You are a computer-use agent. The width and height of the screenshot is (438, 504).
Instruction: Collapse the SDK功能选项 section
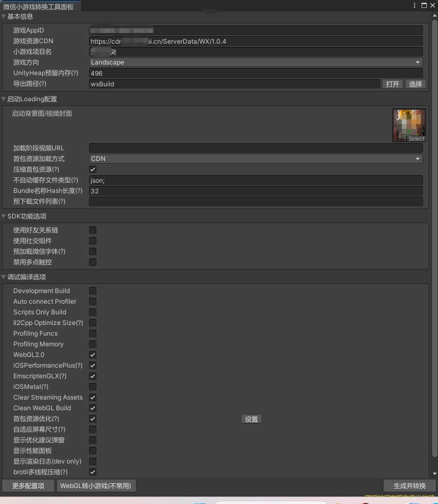4,216
